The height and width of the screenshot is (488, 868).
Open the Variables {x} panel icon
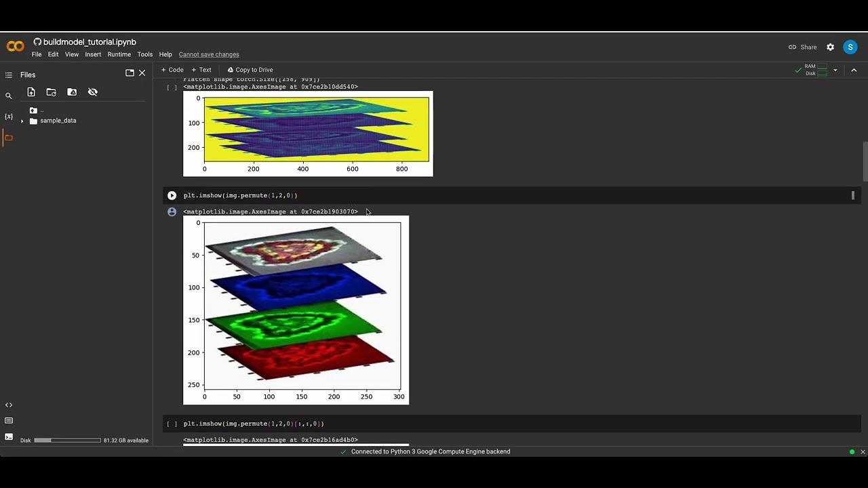tap(9, 117)
